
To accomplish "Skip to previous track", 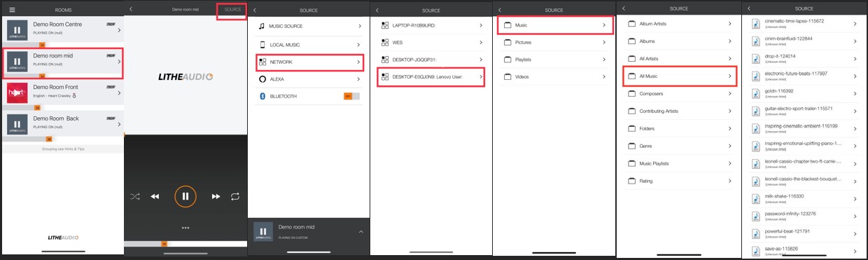I will click(155, 197).
